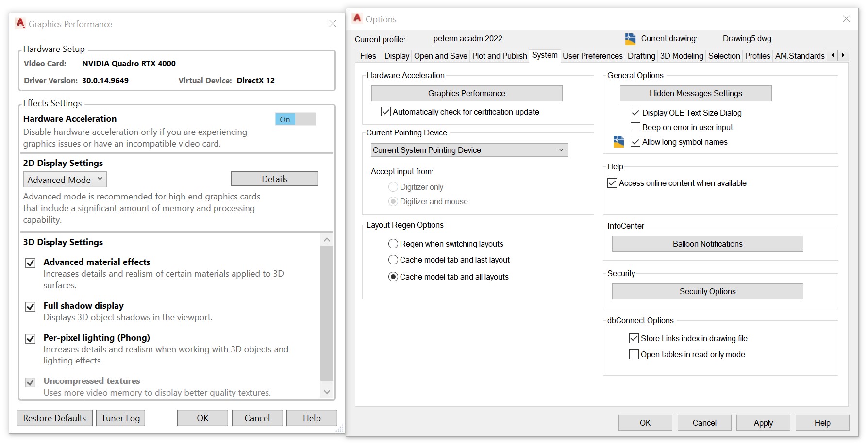868x446 pixels.
Task: Open Security Options
Action: [707, 291]
